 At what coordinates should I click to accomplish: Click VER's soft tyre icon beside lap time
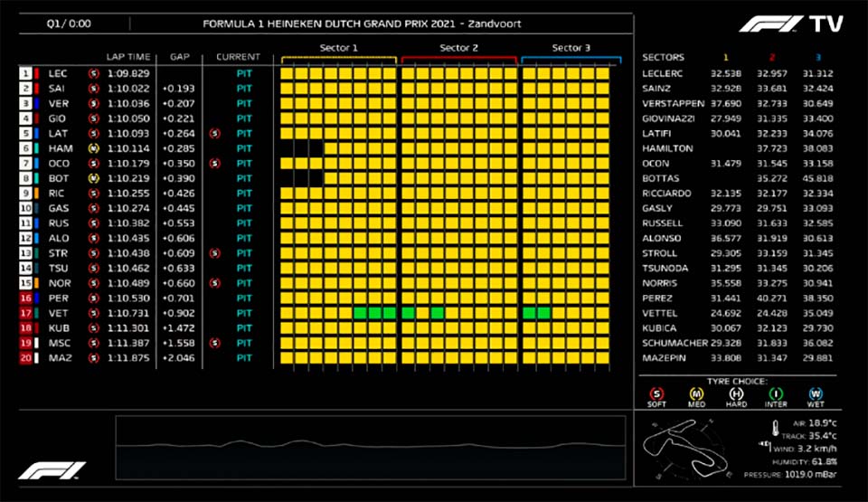(93, 103)
